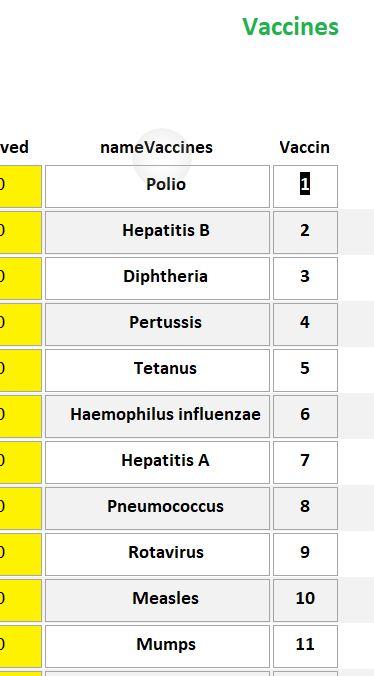Viewport: 374px width, 676px height.
Task: Click the green Vaccines form title
Action: click(290, 27)
